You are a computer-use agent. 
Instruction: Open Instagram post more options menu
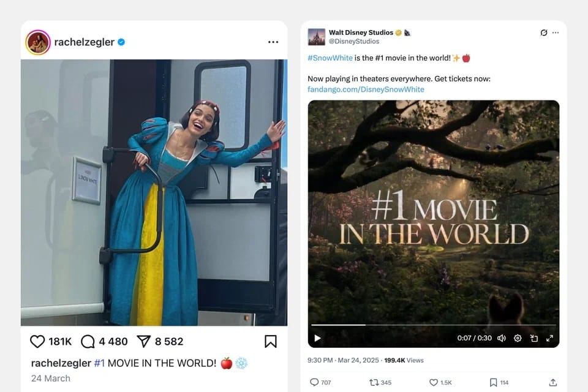273,42
